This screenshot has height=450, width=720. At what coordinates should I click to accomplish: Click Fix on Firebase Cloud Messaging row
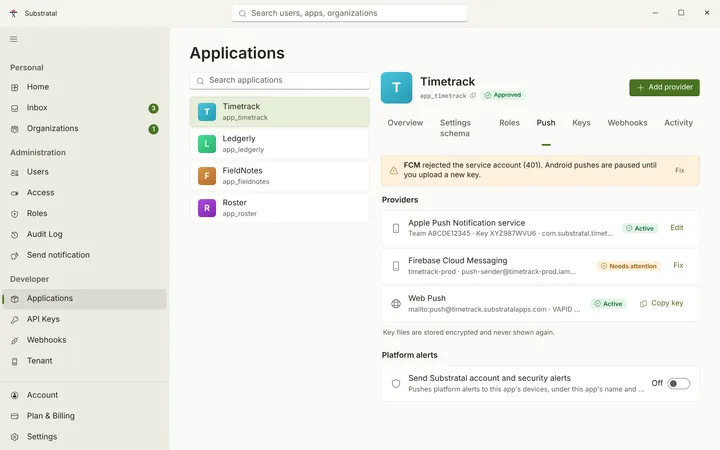(678, 265)
